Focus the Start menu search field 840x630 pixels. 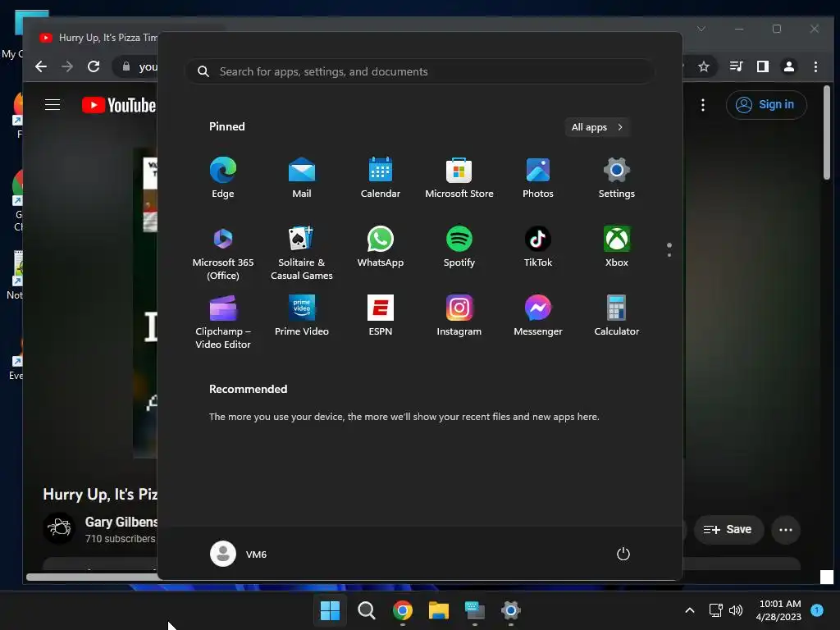tap(419, 71)
